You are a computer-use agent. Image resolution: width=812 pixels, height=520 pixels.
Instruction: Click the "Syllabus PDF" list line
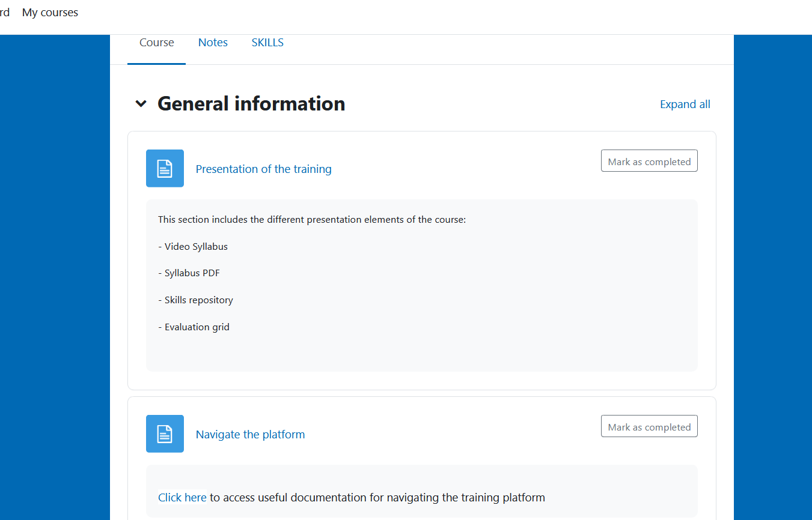click(189, 273)
